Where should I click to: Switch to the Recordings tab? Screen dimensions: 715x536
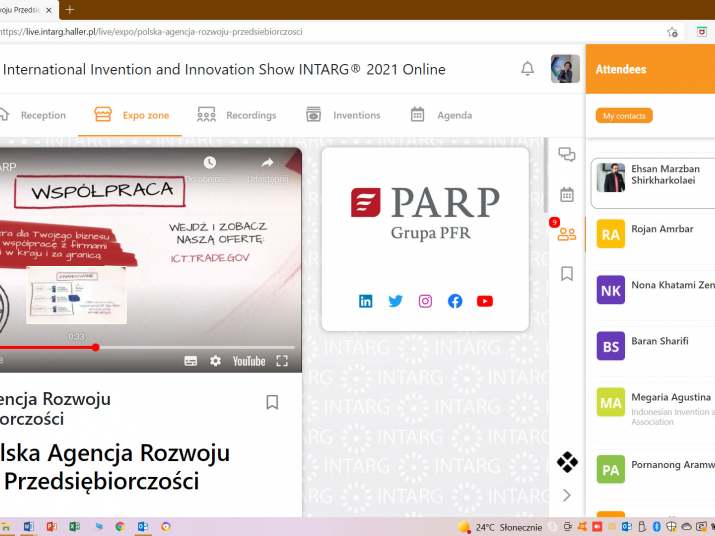(x=237, y=115)
